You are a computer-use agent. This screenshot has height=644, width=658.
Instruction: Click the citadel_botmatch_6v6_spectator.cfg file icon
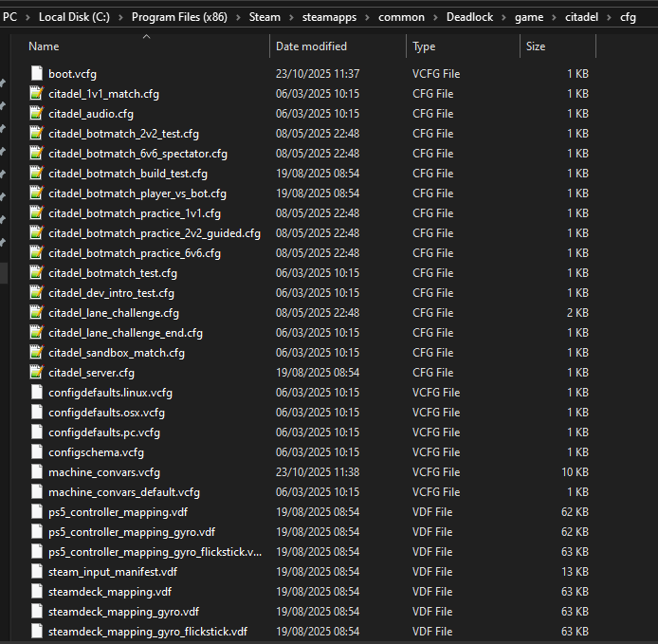click(37, 153)
